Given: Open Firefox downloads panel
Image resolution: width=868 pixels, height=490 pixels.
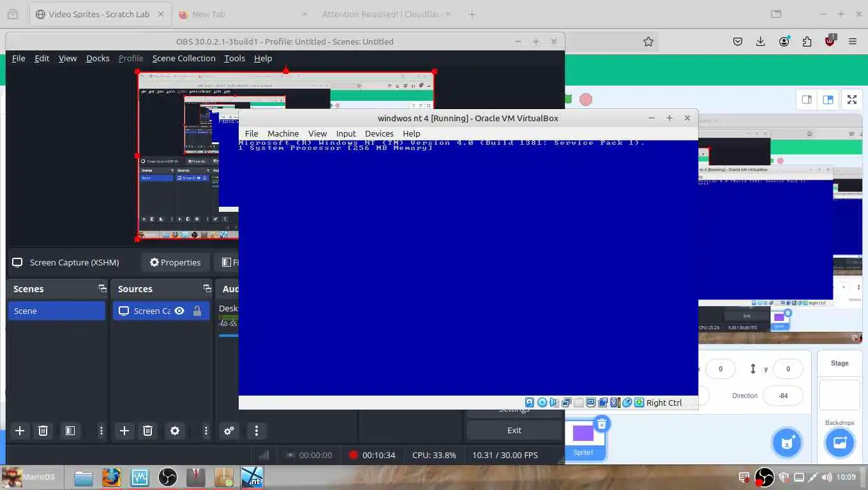Looking at the screenshot, I should pos(760,41).
